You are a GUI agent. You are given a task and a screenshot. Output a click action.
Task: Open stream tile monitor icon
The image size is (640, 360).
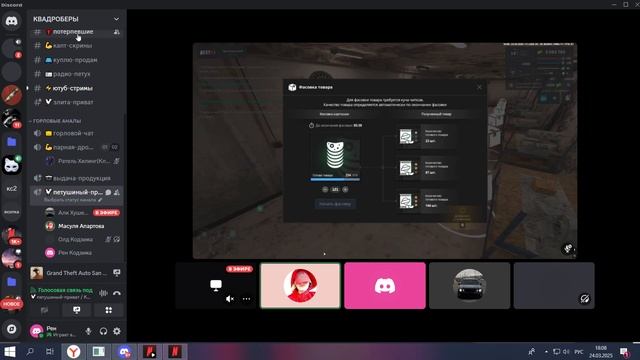tap(216, 284)
